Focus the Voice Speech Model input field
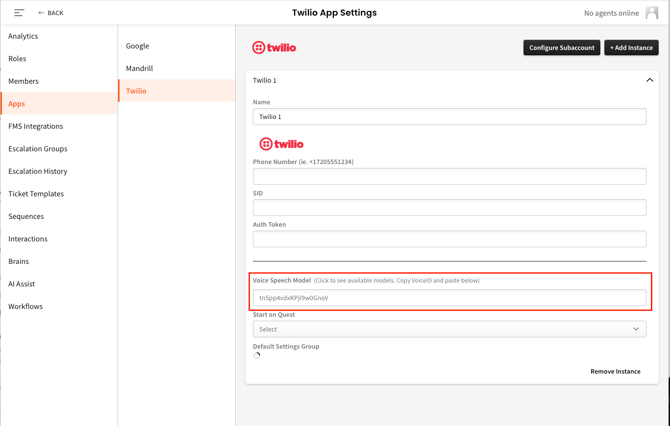 coord(449,298)
